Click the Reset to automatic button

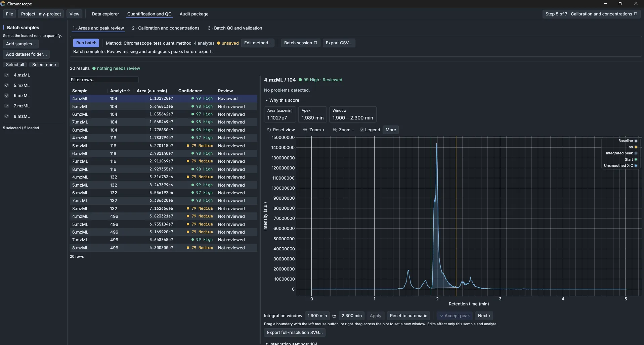coord(409,316)
